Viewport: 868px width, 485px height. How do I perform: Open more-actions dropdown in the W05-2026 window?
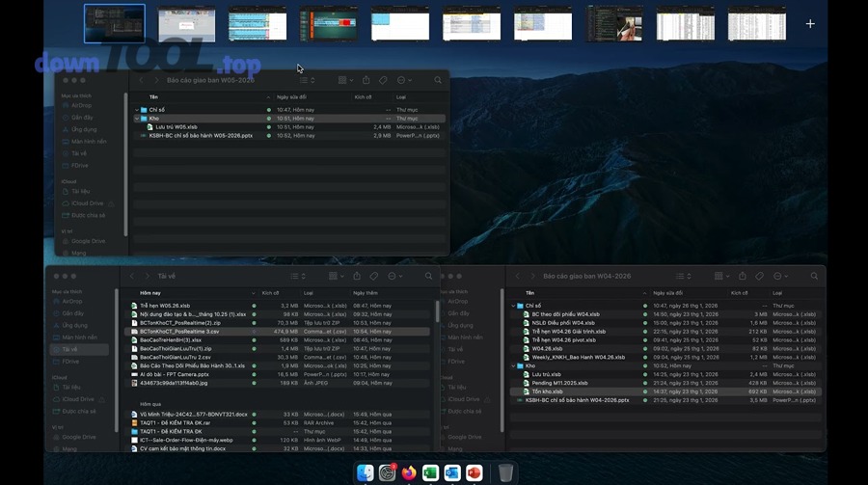(404, 80)
